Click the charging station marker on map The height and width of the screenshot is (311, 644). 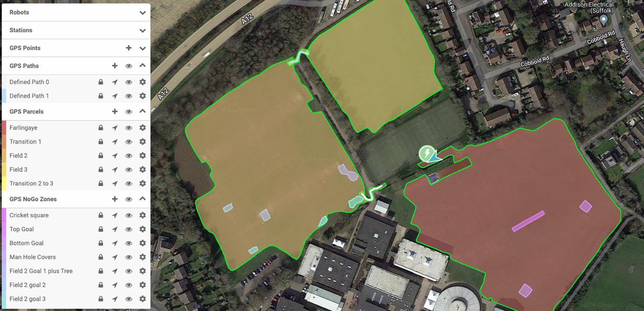click(x=427, y=153)
